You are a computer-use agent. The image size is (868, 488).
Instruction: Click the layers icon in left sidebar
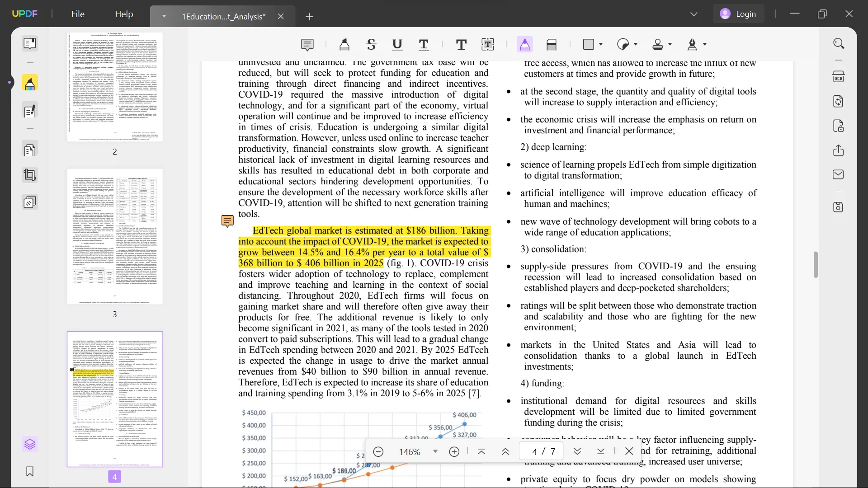point(30,444)
